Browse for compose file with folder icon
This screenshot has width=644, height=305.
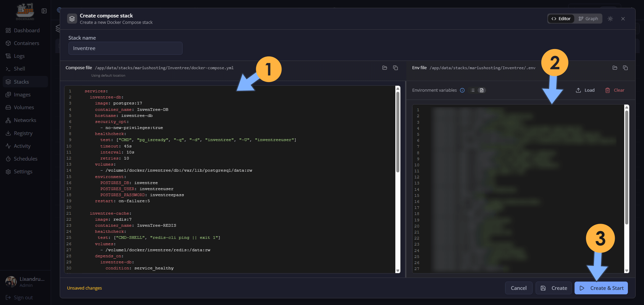pos(385,68)
